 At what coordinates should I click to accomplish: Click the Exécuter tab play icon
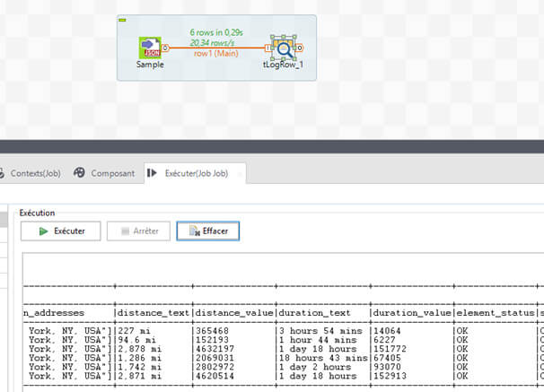click(152, 172)
